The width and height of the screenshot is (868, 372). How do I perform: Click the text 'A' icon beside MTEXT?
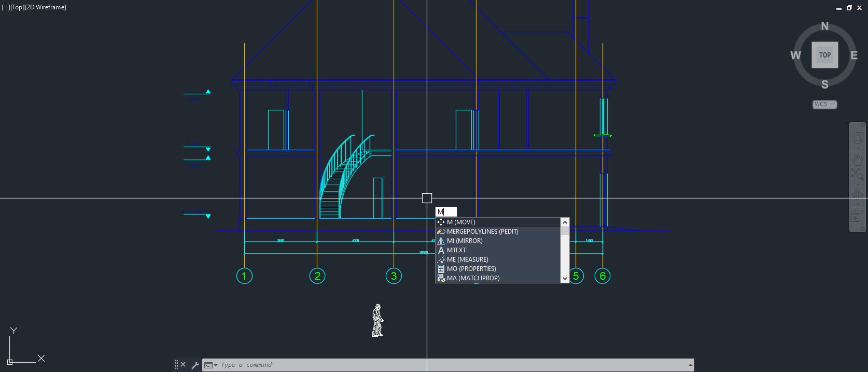[441, 250]
